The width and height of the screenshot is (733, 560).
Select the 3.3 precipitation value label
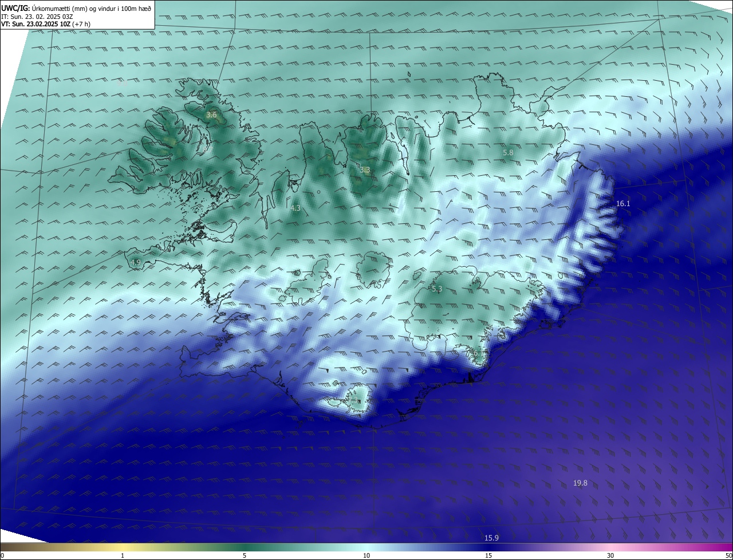365,170
